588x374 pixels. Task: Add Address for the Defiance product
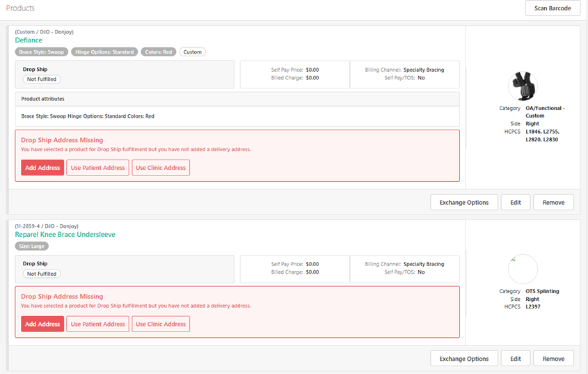tap(42, 168)
